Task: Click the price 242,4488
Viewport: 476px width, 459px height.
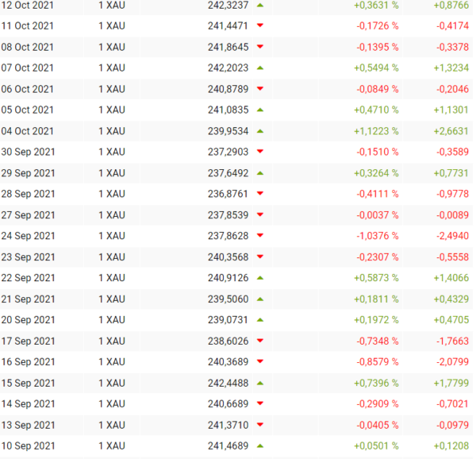Action: coord(228,383)
